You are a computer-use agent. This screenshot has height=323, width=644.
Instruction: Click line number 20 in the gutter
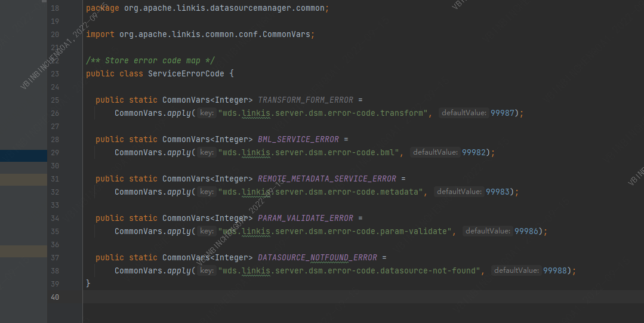[55, 35]
